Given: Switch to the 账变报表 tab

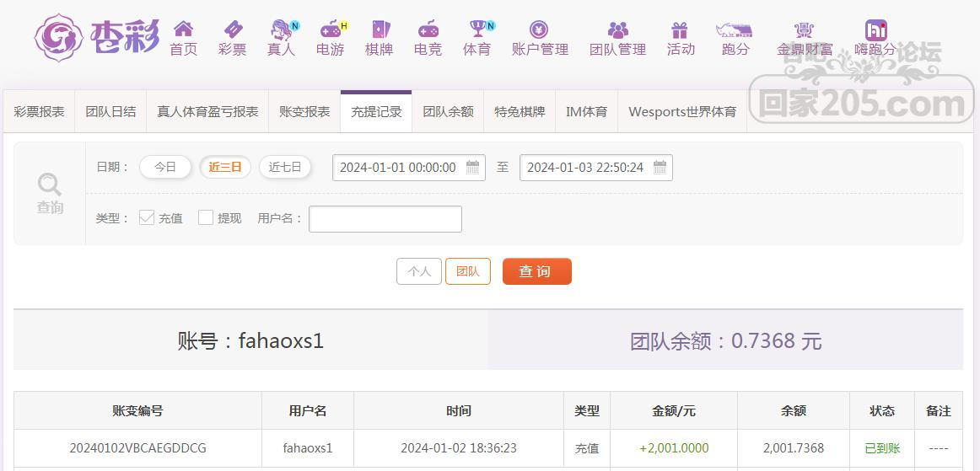Looking at the screenshot, I should click(x=304, y=112).
